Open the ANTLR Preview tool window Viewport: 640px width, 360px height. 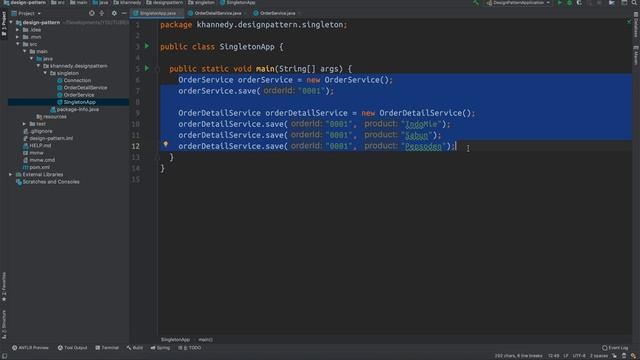(30, 348)
